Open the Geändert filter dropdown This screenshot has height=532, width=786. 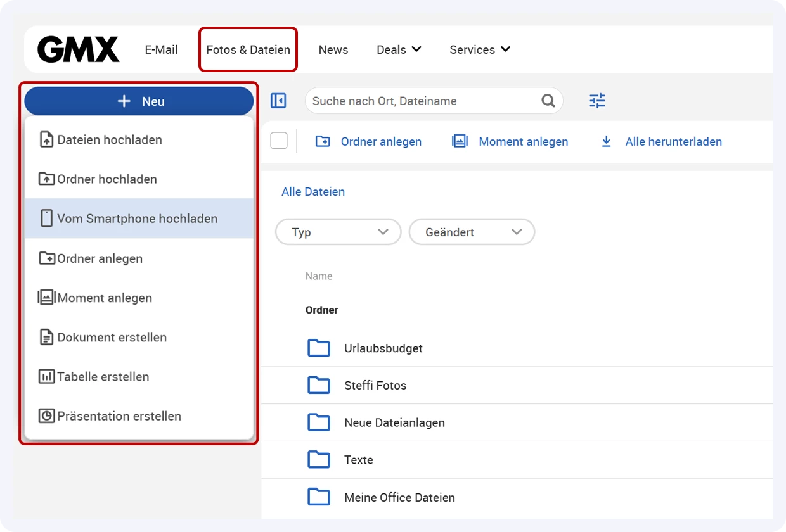tap(472, 232)
